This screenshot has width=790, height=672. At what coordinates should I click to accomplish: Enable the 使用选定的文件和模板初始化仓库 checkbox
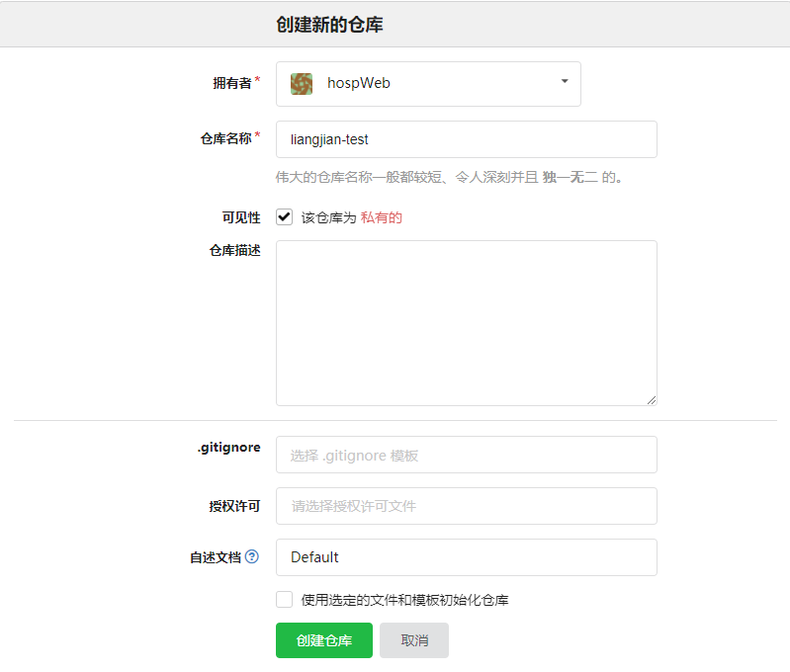[x=285, y=599]
